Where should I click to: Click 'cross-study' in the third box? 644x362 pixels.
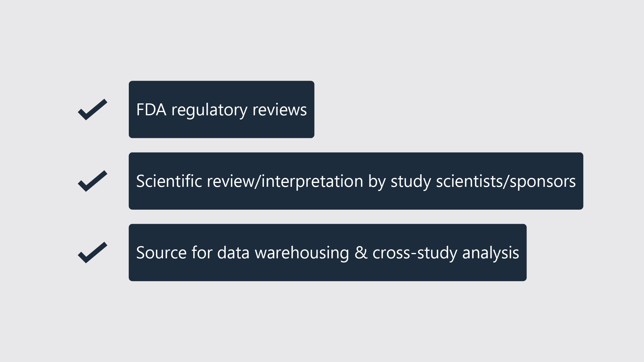tap(415, 254)
